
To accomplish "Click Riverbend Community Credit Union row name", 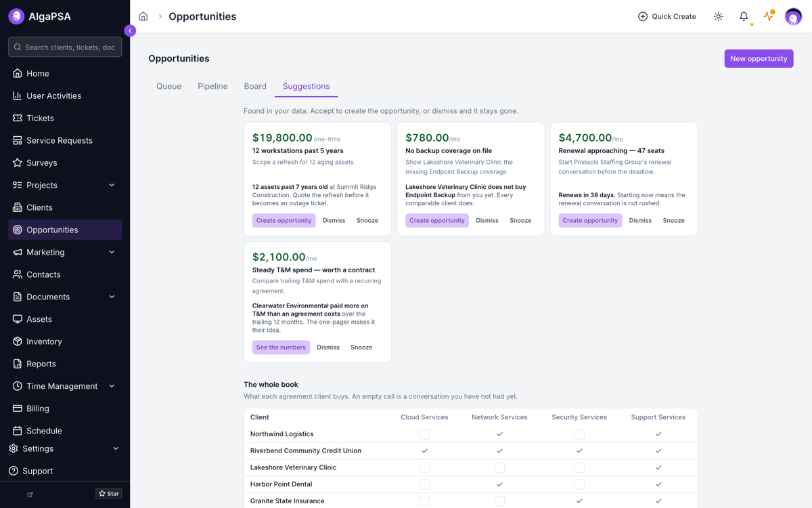I will (306, 450).
